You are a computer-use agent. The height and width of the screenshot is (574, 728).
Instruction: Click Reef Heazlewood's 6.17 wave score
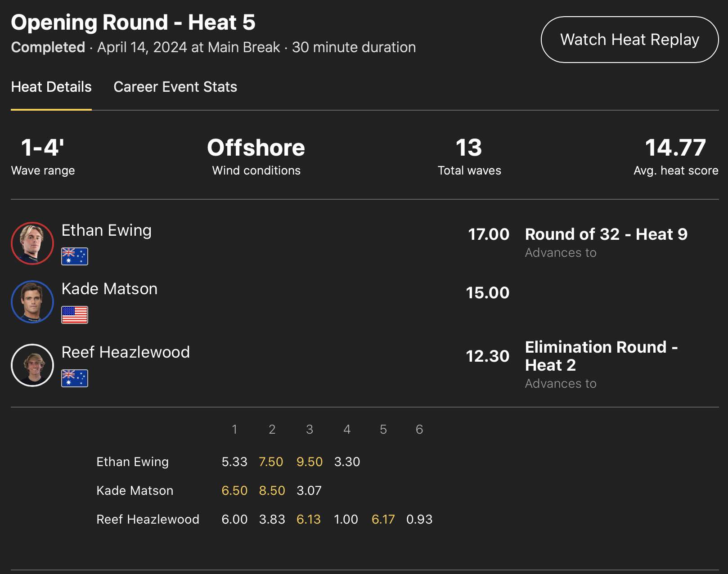click(x=383, y=520)
